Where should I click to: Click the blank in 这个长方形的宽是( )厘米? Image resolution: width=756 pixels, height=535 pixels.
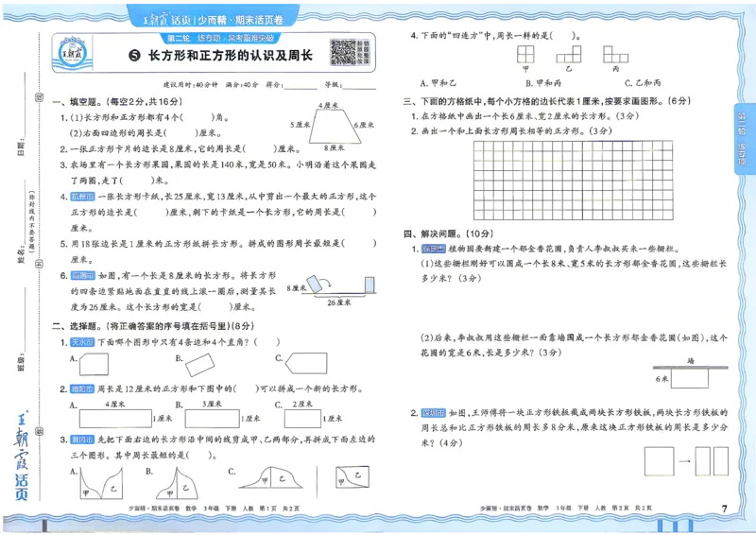pyautogui.click(x=215, y=307)
